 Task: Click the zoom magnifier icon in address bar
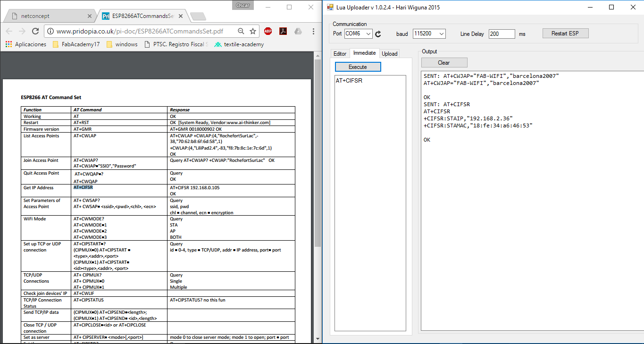(x=241, y=31)
